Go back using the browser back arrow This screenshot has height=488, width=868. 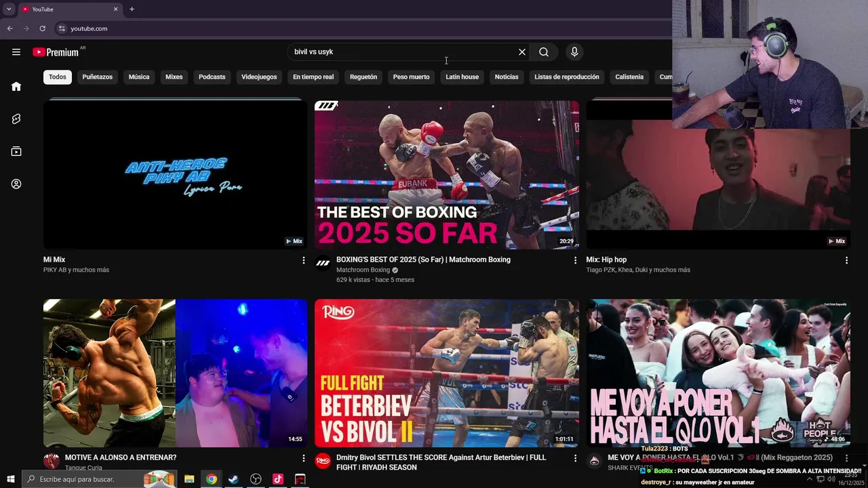9,28
